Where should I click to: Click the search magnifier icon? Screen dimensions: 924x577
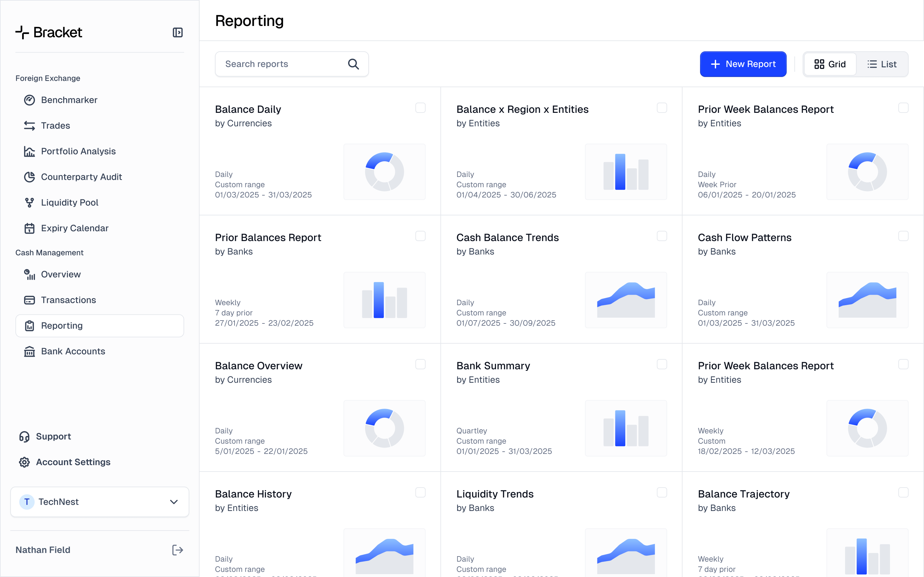354,64
